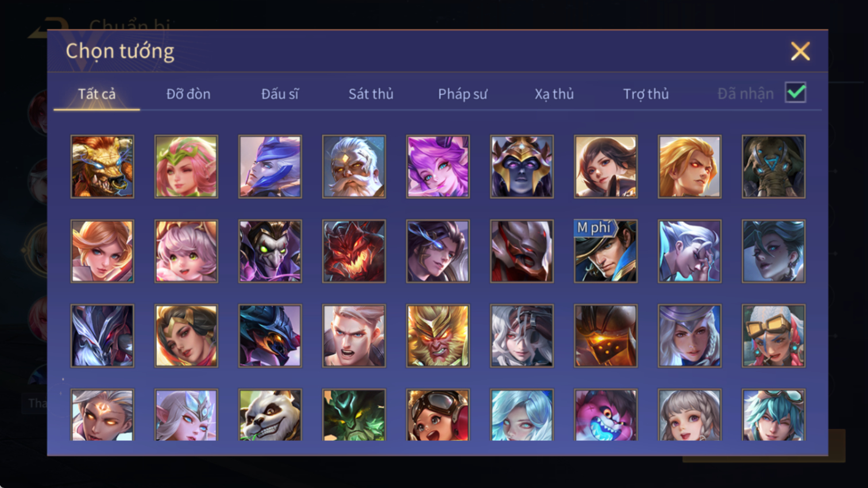This screenshot has width=868, height=488.
Task: Choose the hero tagged M phí
Action: tap(605, 251)
